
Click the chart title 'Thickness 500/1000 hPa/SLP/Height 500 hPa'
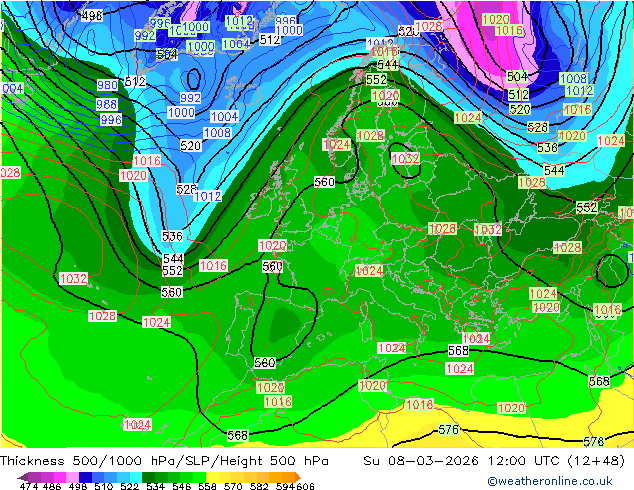click(x=164, y=460)
